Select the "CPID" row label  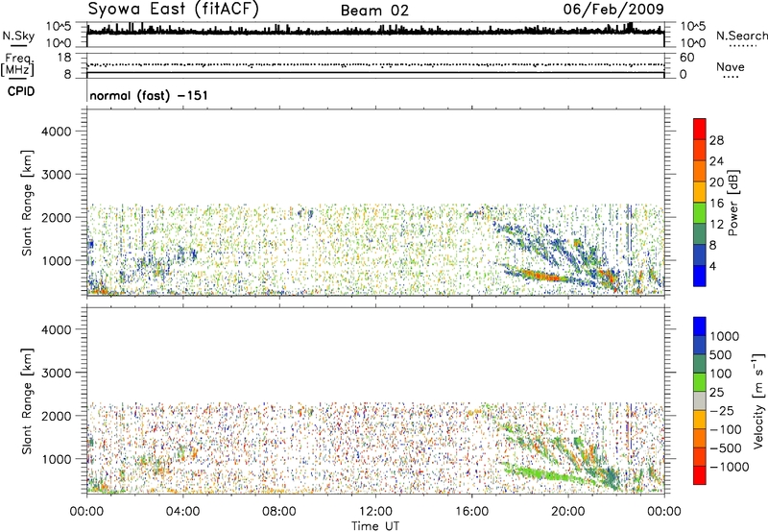[x=21, y=91]
